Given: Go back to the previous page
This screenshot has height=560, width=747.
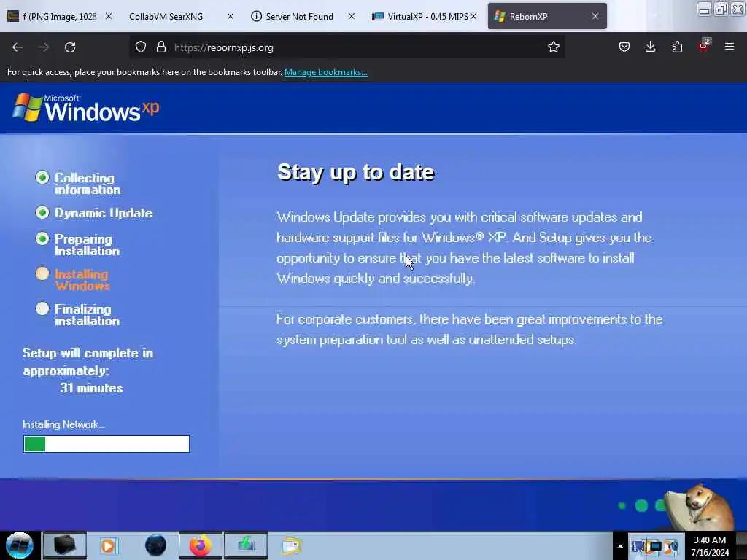Looking at the screenshot, I should [x=18, y=47].
